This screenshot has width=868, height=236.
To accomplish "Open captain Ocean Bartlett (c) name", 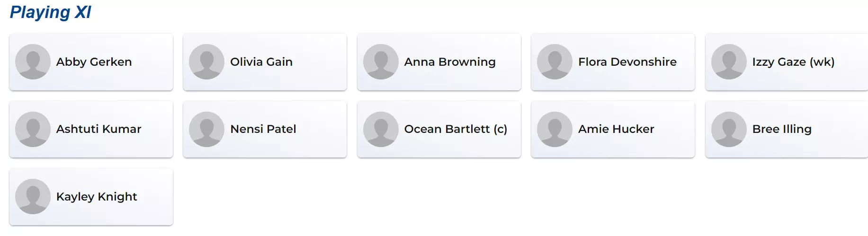I will pos(455,129).
